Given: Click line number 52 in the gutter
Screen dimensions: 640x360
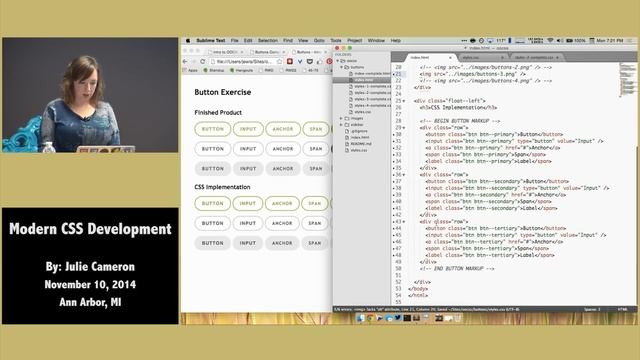Looking at the screenshot, I should [398, 282].
